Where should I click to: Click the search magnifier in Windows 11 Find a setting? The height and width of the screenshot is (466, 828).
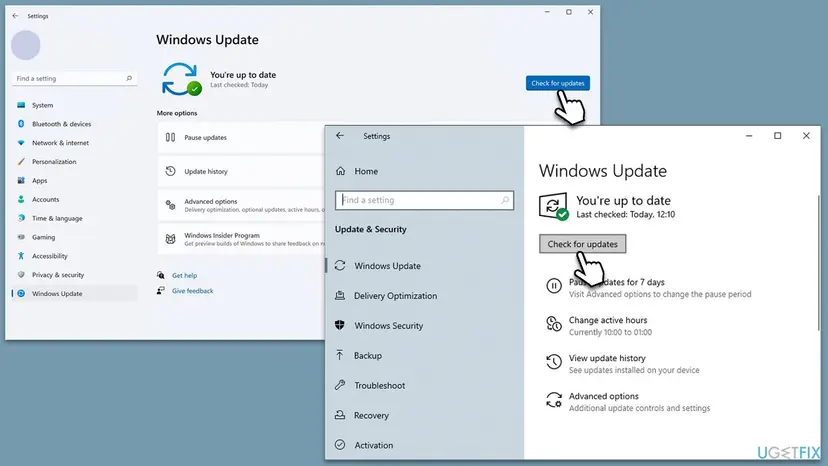tap(129, 78)
